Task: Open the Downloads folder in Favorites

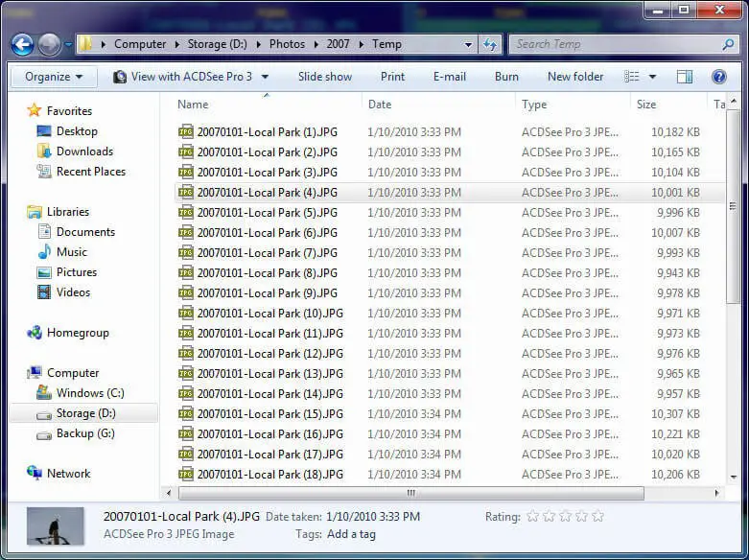Action: click(x=83, y=152)
